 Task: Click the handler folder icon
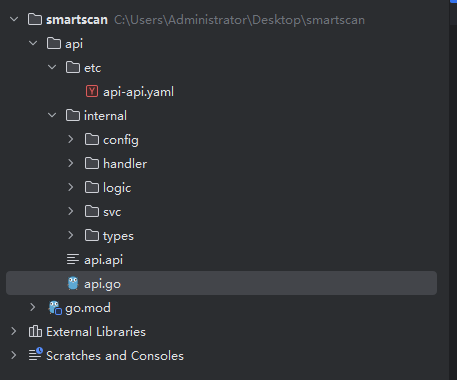92,163
